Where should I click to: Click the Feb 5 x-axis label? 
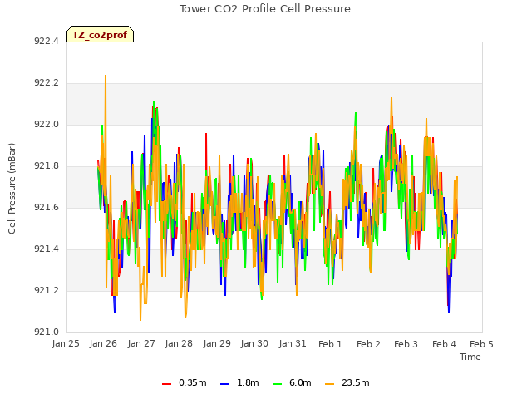click(x=481, y=344)
